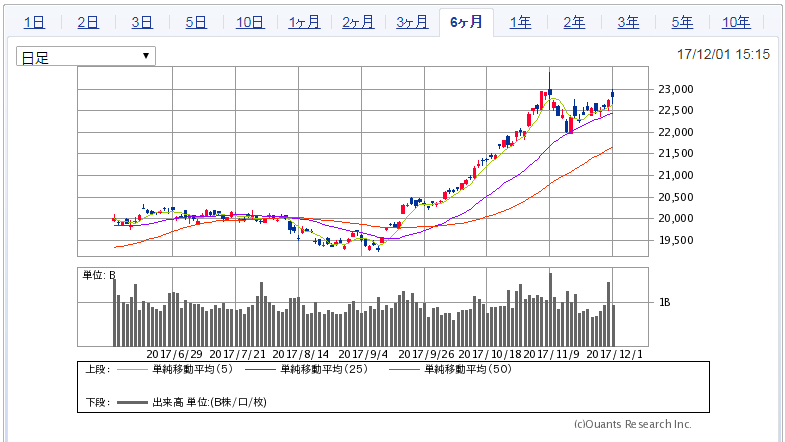Open the 2ヶ月 chart tab
The width and height of the screenshot is (785, 442).
(358, 22)
